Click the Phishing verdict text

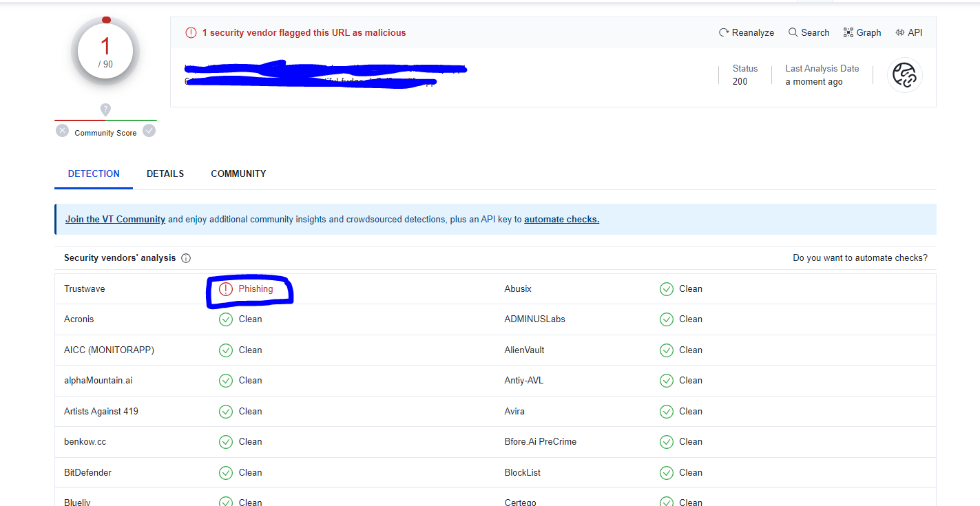(256, 289)
